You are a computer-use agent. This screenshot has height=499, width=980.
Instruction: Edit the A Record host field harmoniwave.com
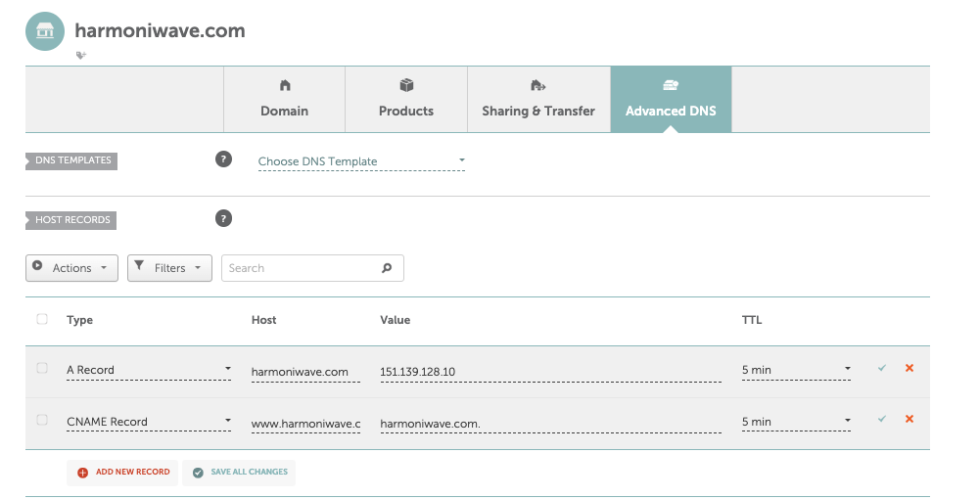tap(305, 372)
